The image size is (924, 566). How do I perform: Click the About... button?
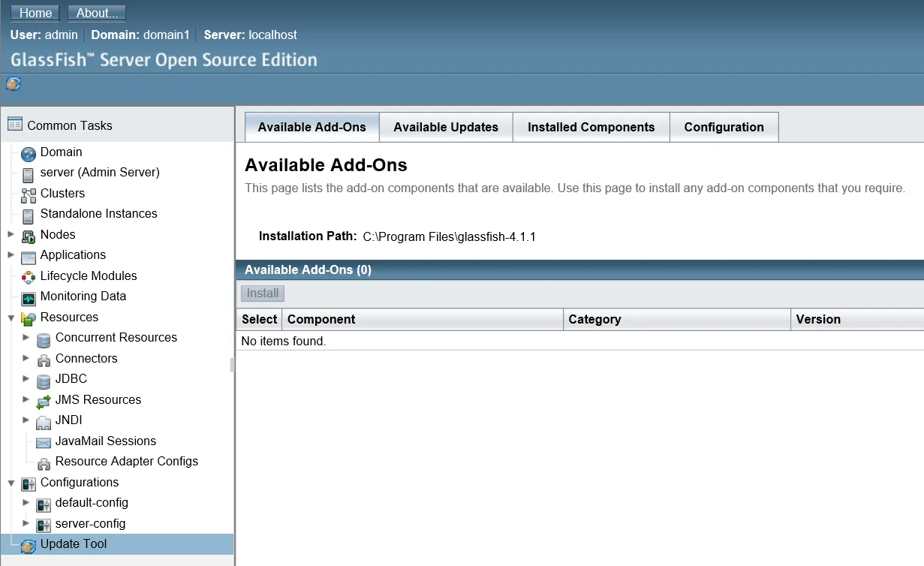[x=97, y=13]
